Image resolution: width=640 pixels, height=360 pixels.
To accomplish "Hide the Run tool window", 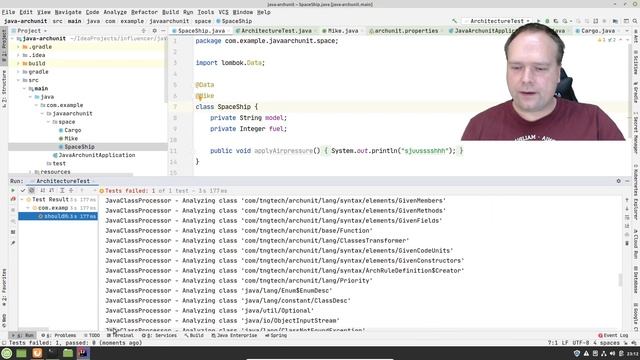I will (x=627, y=181).
